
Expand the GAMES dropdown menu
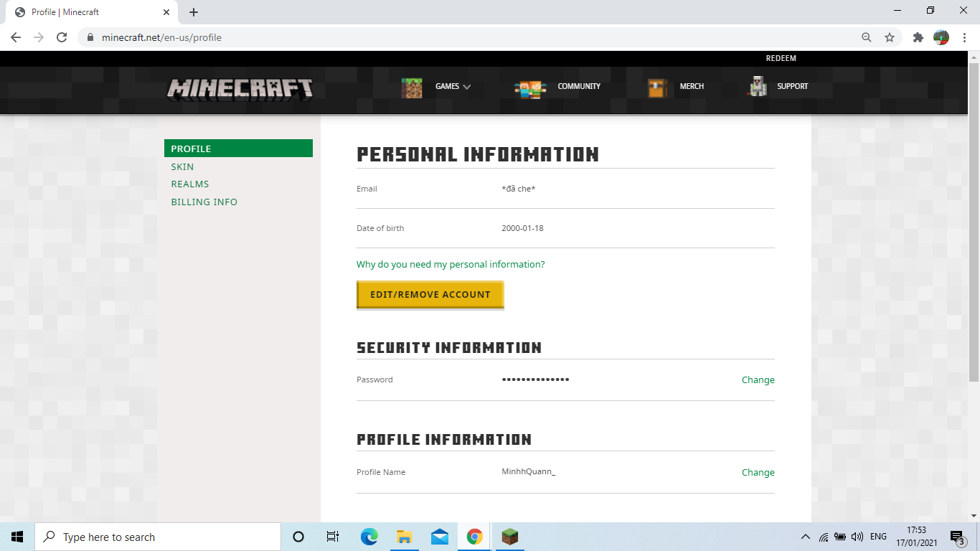click(453, 86)
